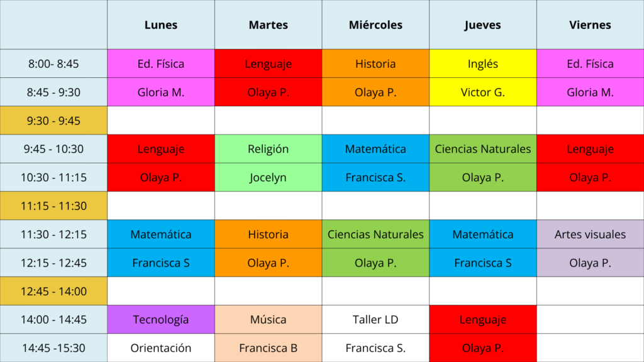Select the Jueves column header
The width and height of the screenshot is (644, 362).
483,25
